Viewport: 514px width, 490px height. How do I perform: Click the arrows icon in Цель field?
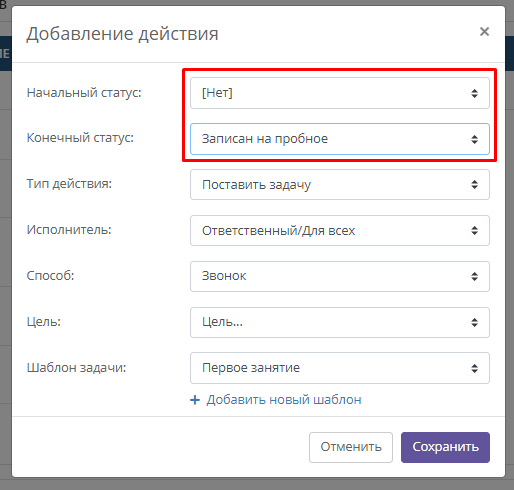(474, 322)
